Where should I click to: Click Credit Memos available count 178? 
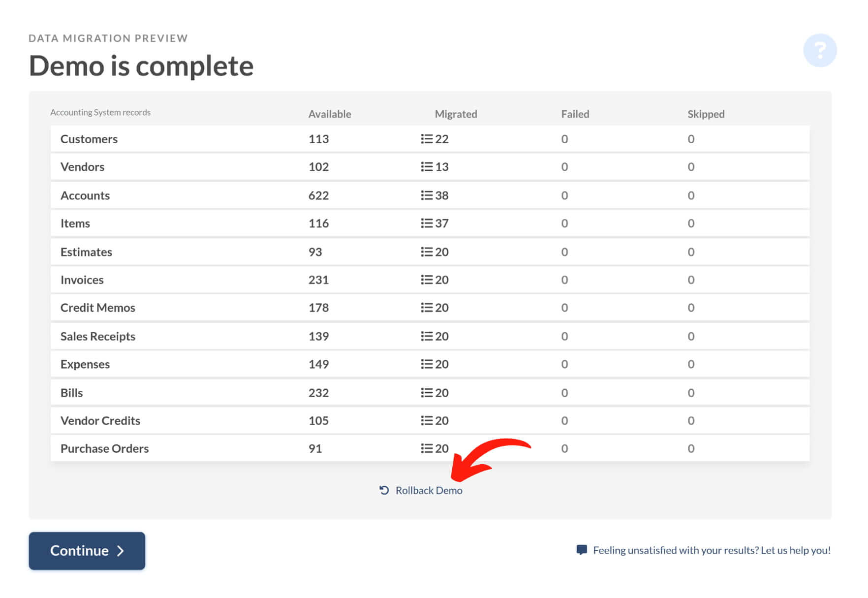point(318,308)
